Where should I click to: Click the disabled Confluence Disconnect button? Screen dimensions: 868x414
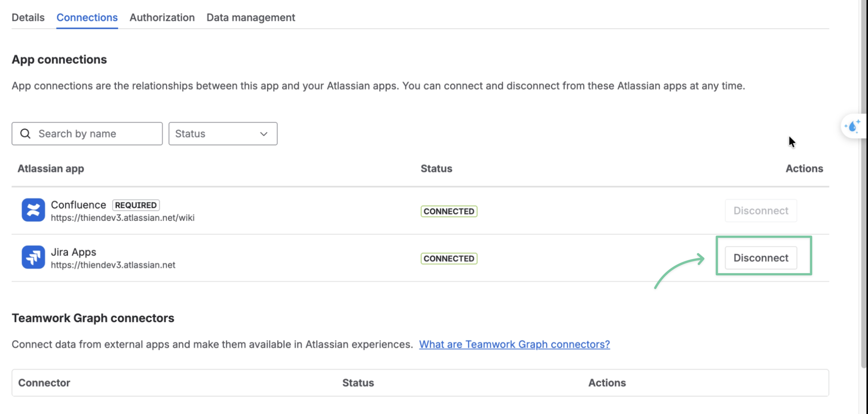(761, 211)
